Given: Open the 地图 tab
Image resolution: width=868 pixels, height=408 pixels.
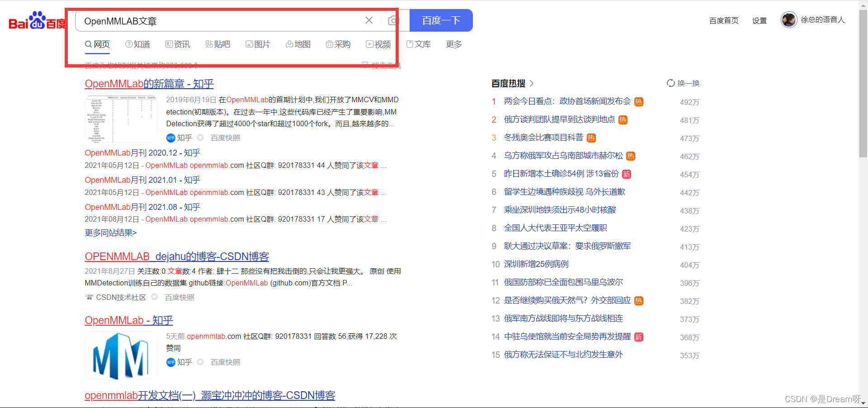Looking at the screenshot, I should [x=298, y=44].
